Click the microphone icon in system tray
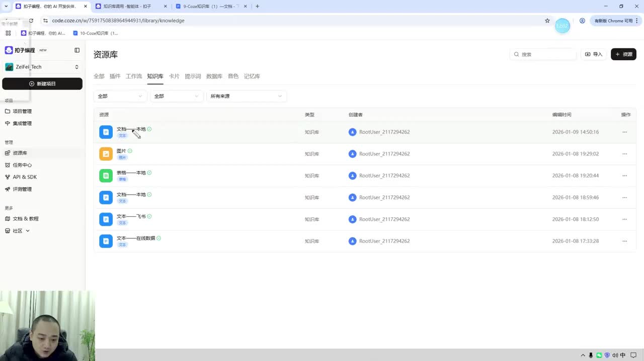This screenshot has width=644, height=361. (591, 355)
